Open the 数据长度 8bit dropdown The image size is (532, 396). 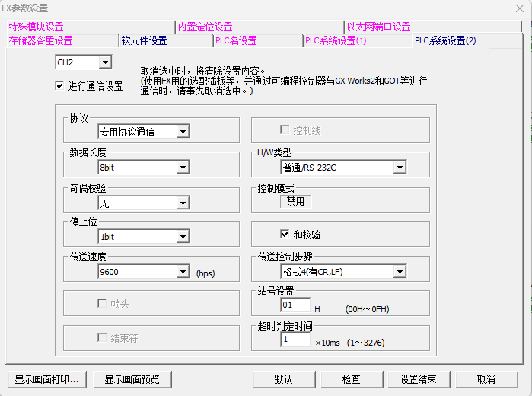pos(182,168)
